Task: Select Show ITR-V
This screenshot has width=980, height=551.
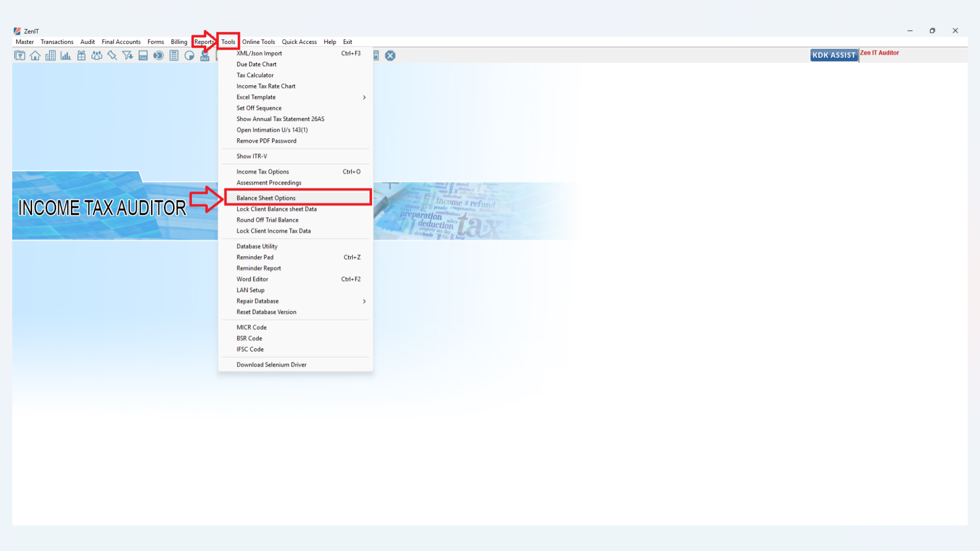Action: click(x=296, y=156)
